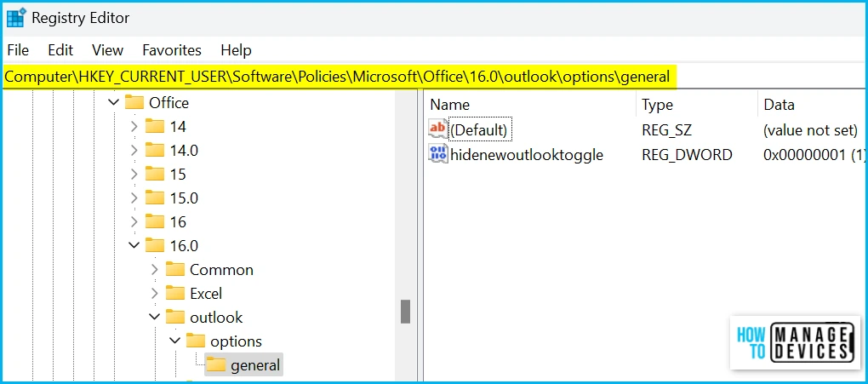Viewport: 868px width, 384px height.
Task: Select the 14.0 key label
Action: click(x=184, y=151)
